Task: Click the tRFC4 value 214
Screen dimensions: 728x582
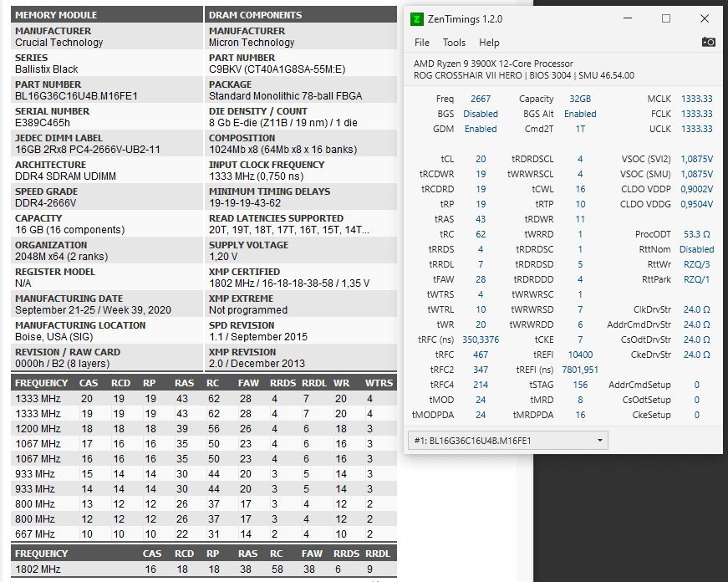Action: 481,385
